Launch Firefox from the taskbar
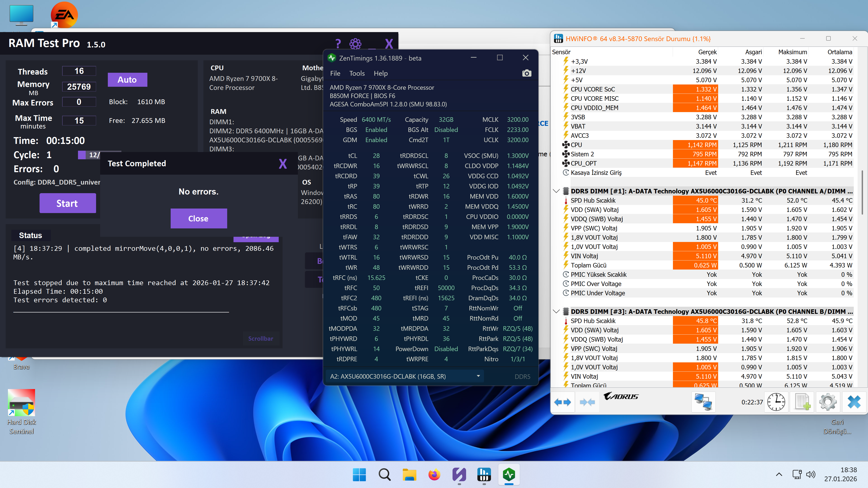This screenshot has width=868, height=488. 434,474
